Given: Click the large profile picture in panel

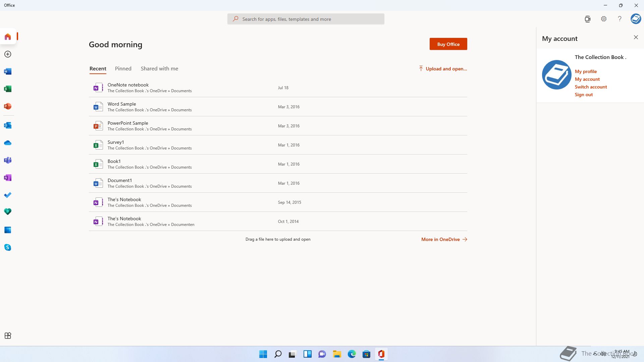Looking at the screenshot, I should tap(557, 75).
